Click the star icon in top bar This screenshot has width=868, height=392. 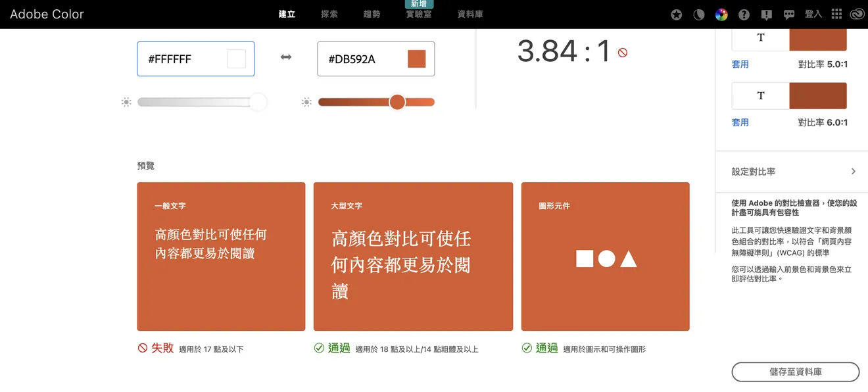tap(676, 14)
